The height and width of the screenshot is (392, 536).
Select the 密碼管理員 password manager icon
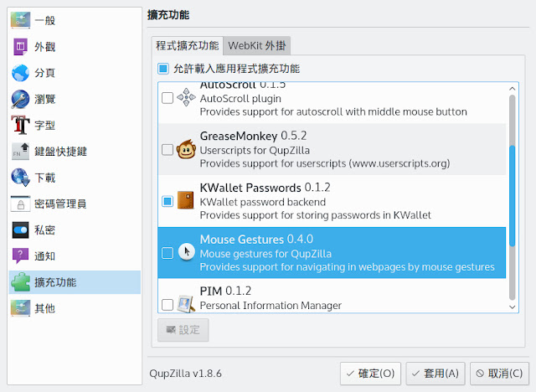tap(20, 204)
